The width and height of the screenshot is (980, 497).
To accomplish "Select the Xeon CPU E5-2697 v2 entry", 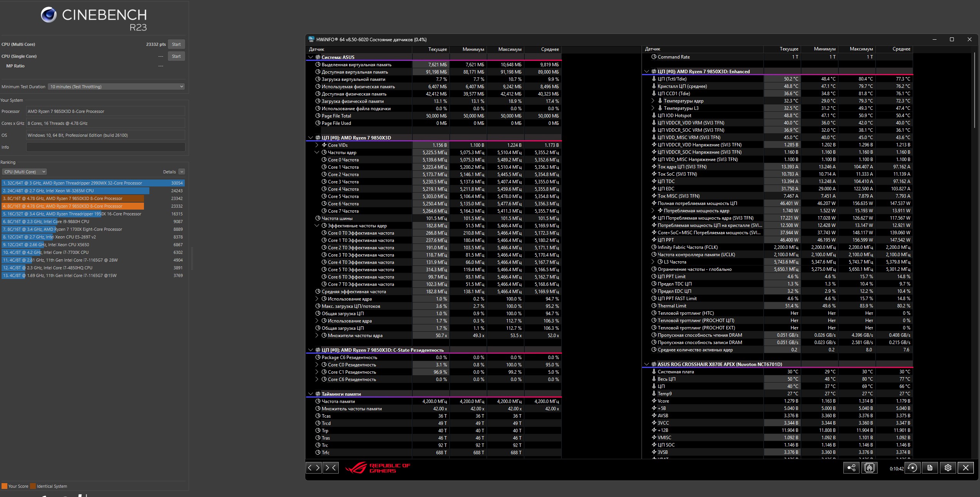I will coord(93,237).
